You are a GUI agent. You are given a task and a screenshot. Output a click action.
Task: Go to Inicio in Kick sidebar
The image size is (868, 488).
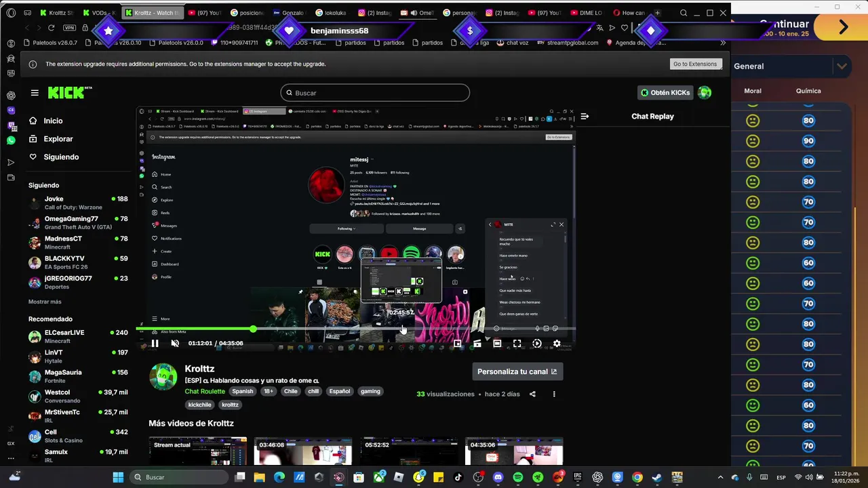pyautogui.click(x=53, y=121)
